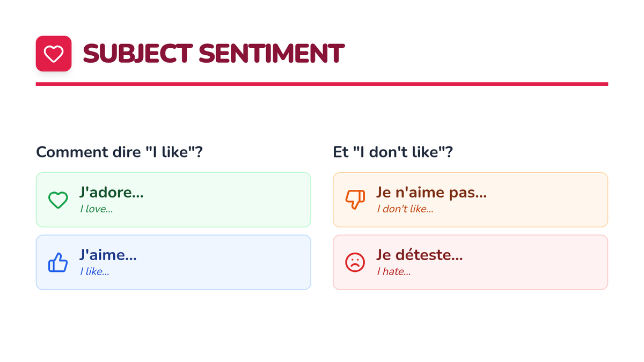Click the red heart logo icon

54,54
